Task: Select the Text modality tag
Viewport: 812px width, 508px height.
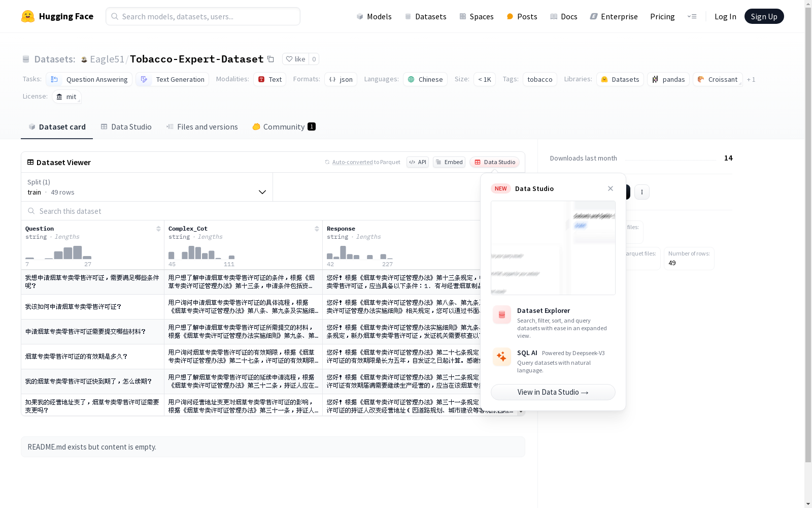Action: [x=270, y=79]
